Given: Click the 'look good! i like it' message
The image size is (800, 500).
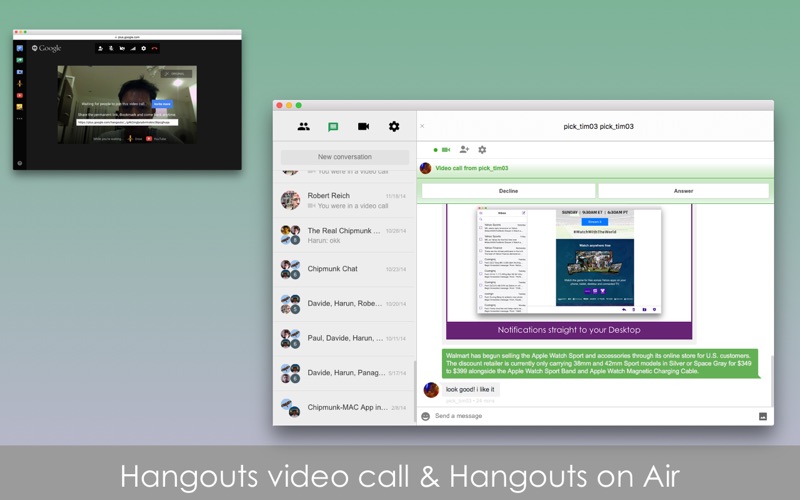Looking at the screenshot, I should coord(470,389).
